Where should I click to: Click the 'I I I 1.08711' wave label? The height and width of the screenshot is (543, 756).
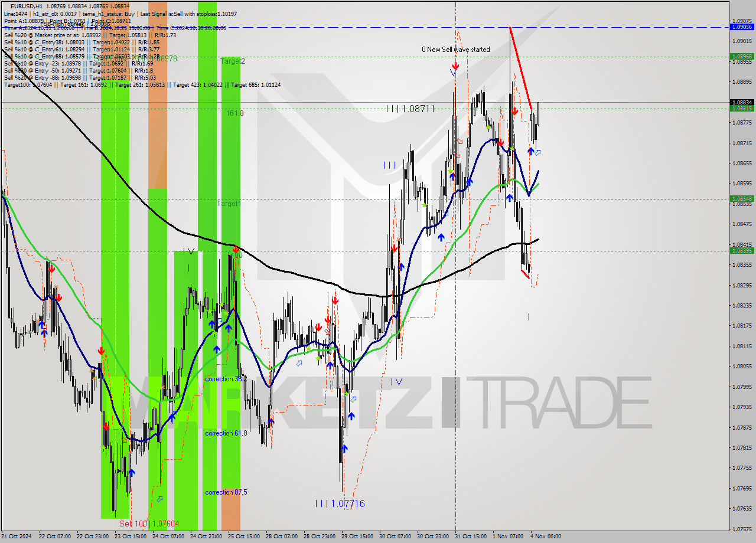[410, 109]
